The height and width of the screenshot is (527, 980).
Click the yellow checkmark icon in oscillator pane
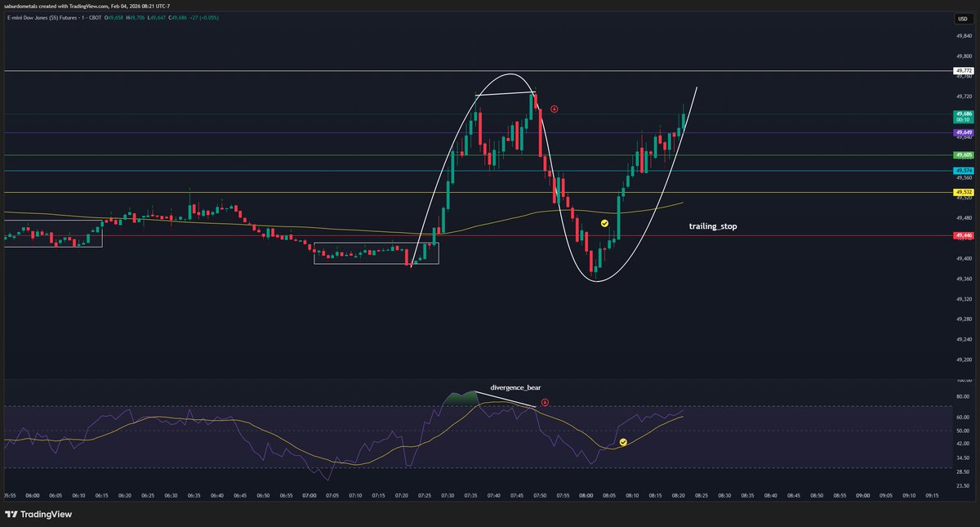pos(623,442)
